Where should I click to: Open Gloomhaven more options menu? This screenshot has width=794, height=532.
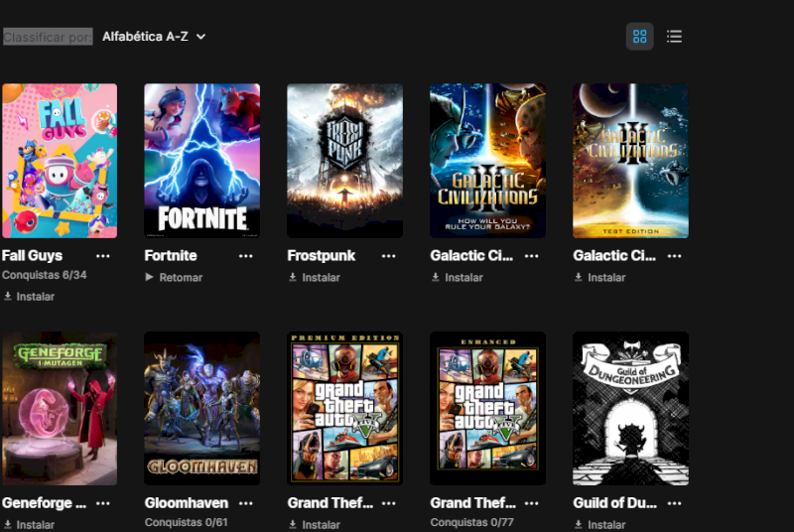pyautogui.click(x=245, y=503)
